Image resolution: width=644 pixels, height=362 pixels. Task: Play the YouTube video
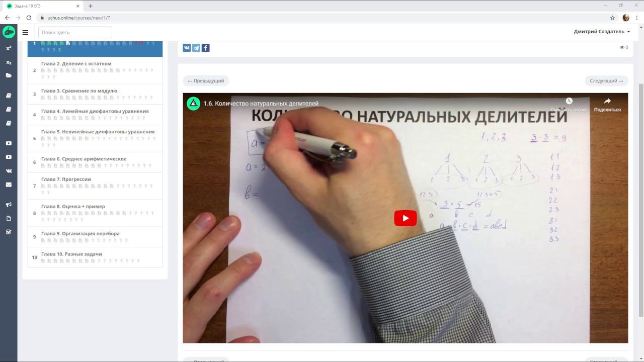click(x=406, y=218)
